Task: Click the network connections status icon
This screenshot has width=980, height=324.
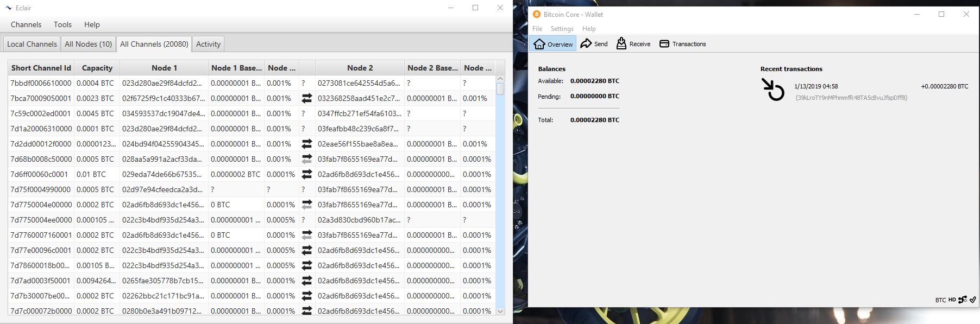Action: click(x=963, y=300)
